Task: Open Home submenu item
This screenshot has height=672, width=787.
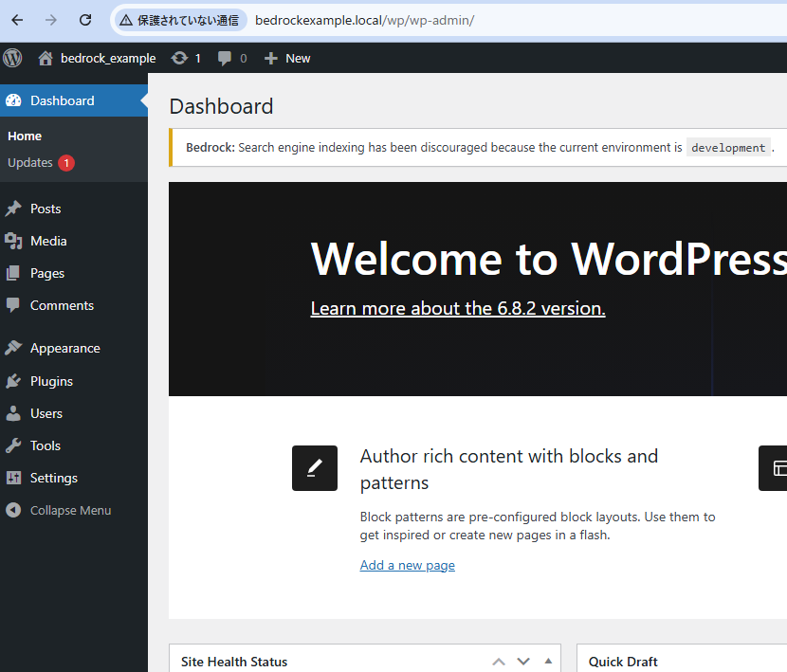Action: (x=25, y=136)
